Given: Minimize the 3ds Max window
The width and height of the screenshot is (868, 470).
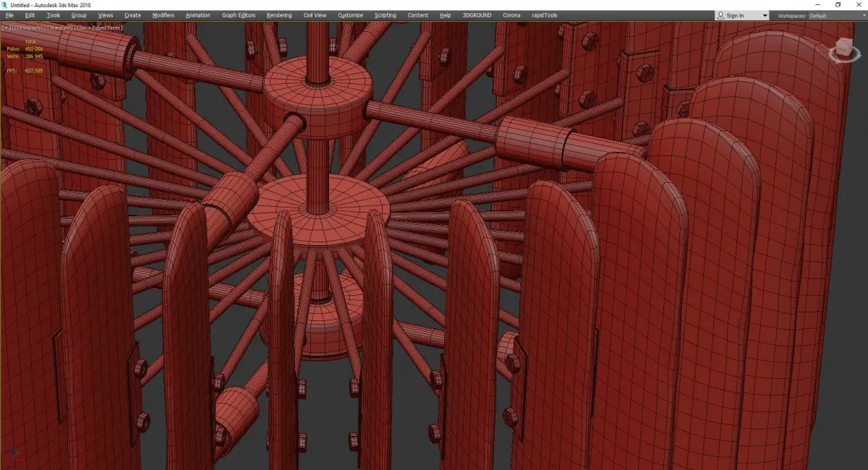Looking at the screenshot, I should pos(818,5).
